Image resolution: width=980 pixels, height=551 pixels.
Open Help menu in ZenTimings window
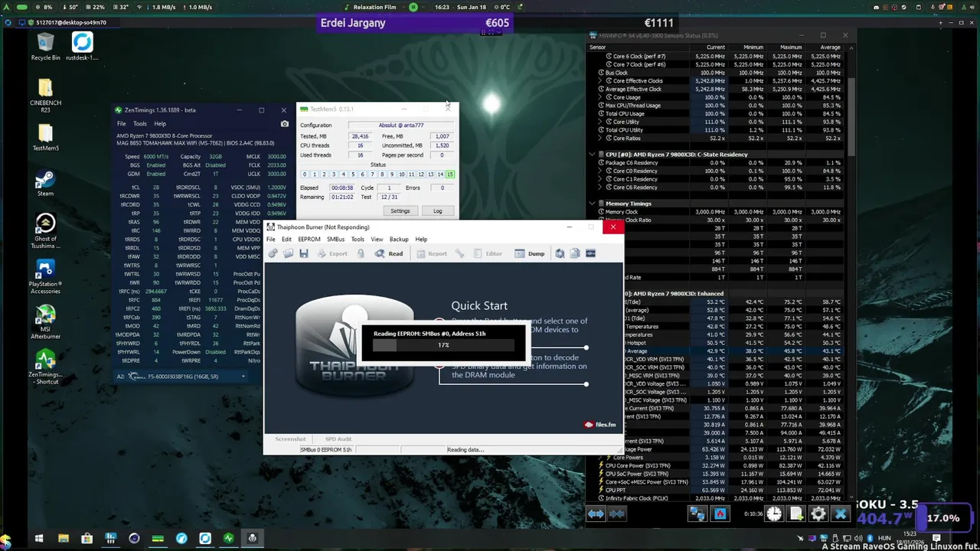pos(160,123)
